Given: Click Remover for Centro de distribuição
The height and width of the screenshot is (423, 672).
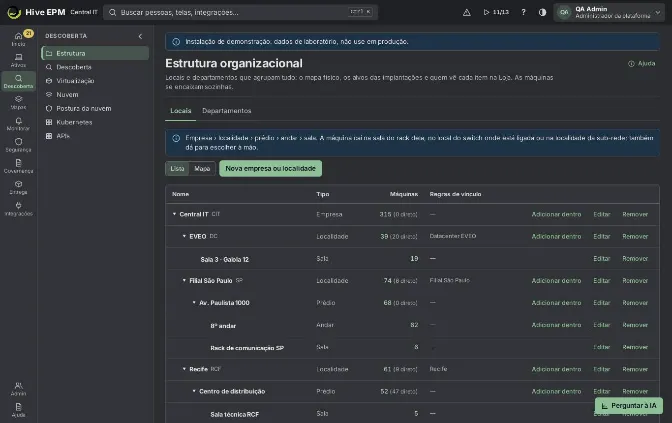Looking at the screenshot, I should pos(635,391).
